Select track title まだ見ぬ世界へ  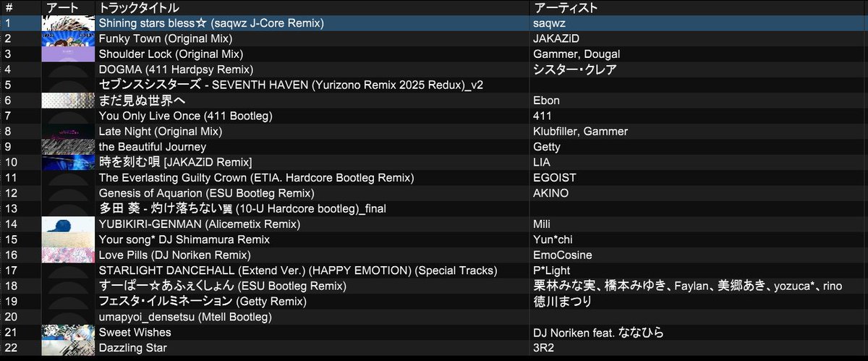pos(142,101)
